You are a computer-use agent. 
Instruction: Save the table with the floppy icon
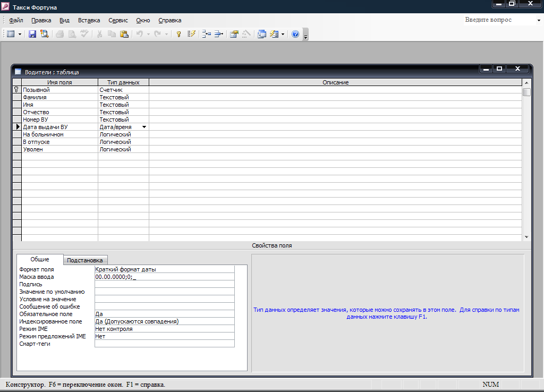click(32, 34)
